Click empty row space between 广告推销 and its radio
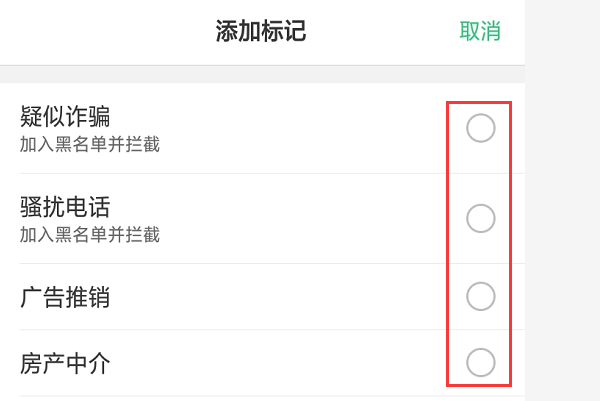Screen dimensions: 600x401 300,297
